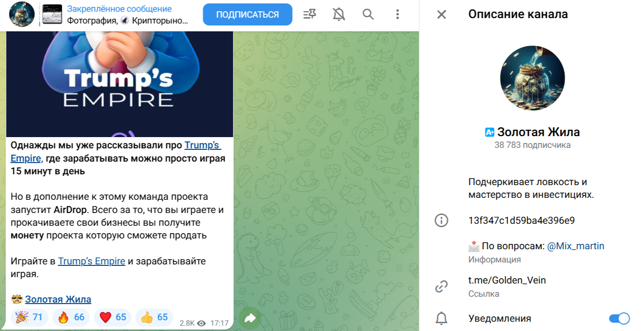Click the ПОДПИСАТЬСЯ subscribe button

[x=247, y=15]
